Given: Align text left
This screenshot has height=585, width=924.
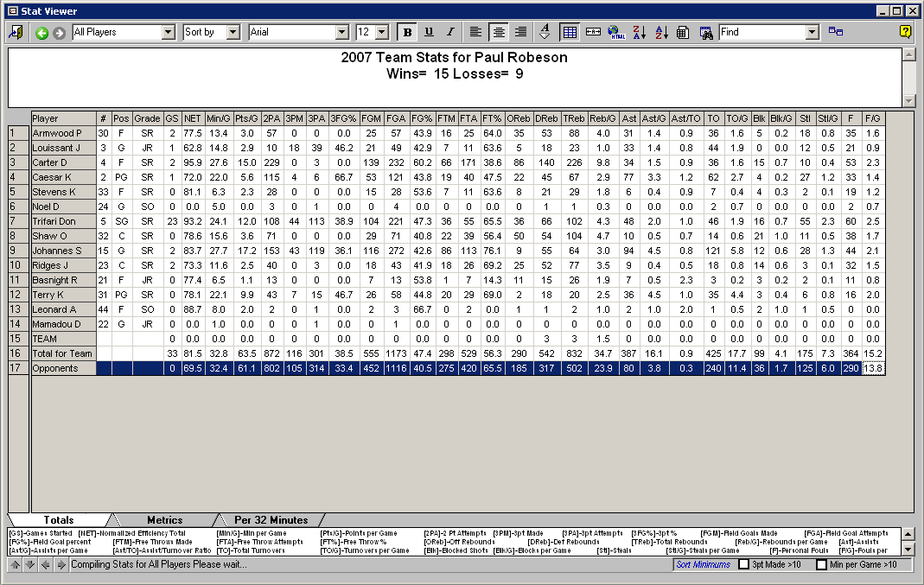Looking at the screenshot, I should [x=475, y=32].
